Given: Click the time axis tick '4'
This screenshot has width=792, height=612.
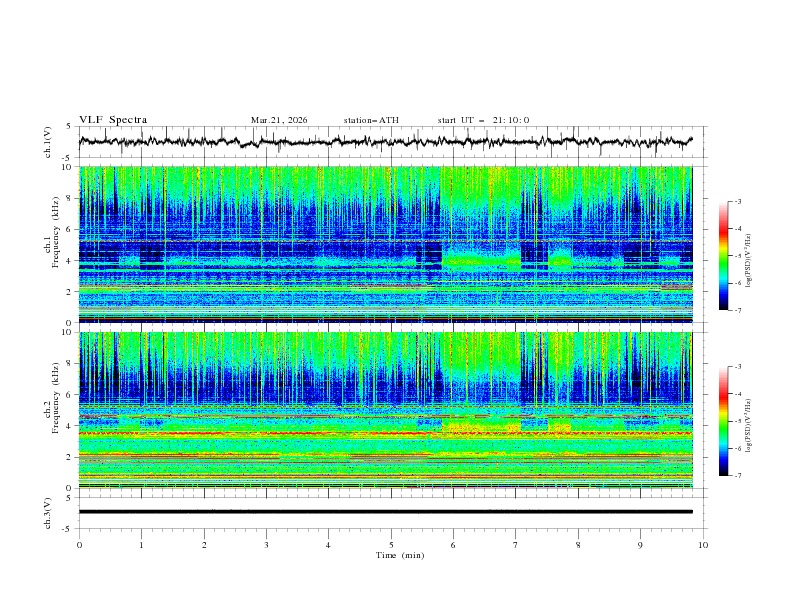Looking at the screenshot, I should 329,545.
